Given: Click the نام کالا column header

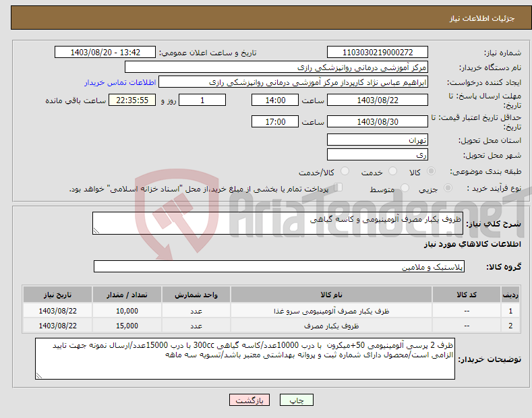Looking at the screenshot, I should 331,295.
